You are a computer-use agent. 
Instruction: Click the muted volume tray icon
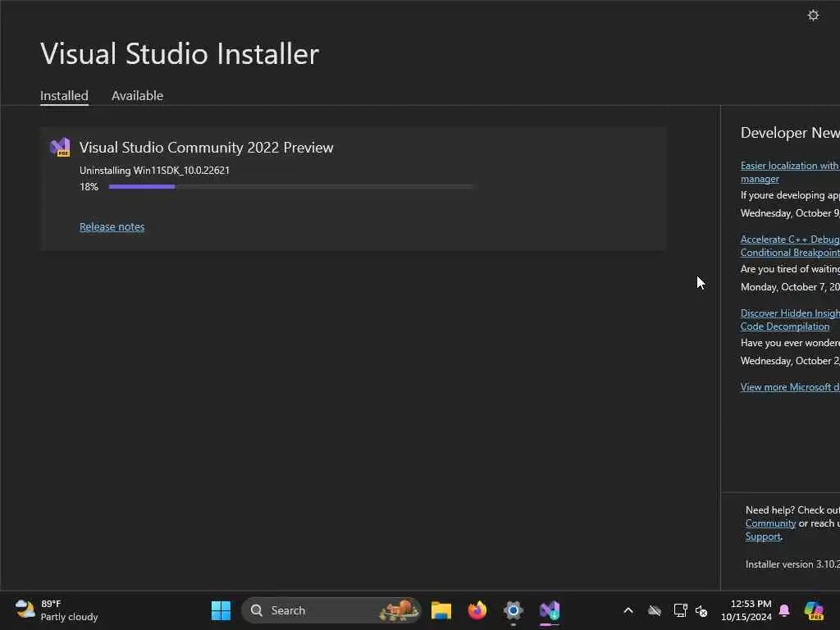[x=701, y=610]
